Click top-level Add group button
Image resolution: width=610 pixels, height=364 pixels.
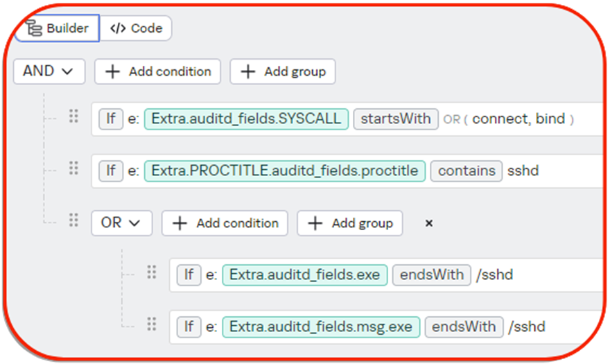tap(283, 71)
